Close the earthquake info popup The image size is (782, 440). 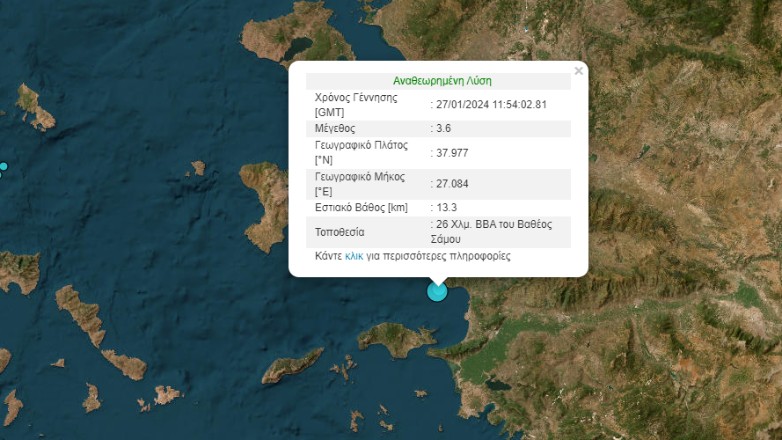click(578, 71)
